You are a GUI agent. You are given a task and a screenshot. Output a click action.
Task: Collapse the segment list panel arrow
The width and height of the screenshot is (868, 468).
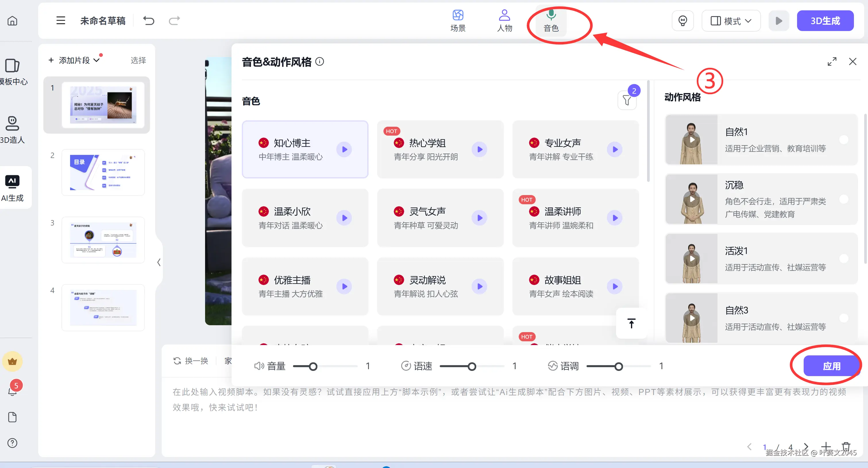tap(159, 262)
